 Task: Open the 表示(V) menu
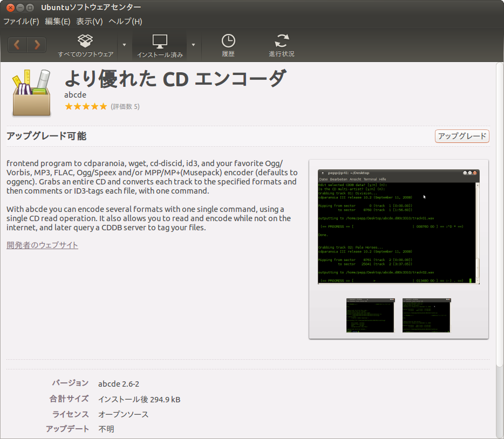pos(89,22)
